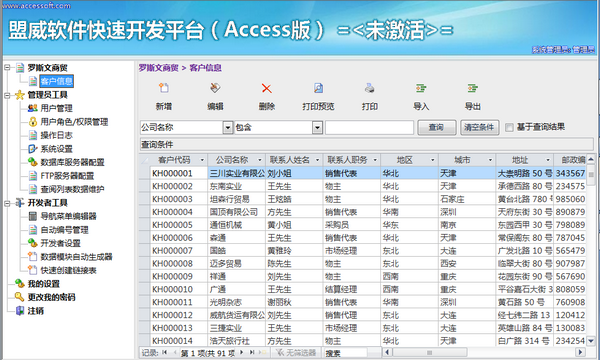Enable 基于查询结果 checkbox
Image resolution: width=600 pixels, height=360 pixels.
pyautogui.click(x=509, y=127)
